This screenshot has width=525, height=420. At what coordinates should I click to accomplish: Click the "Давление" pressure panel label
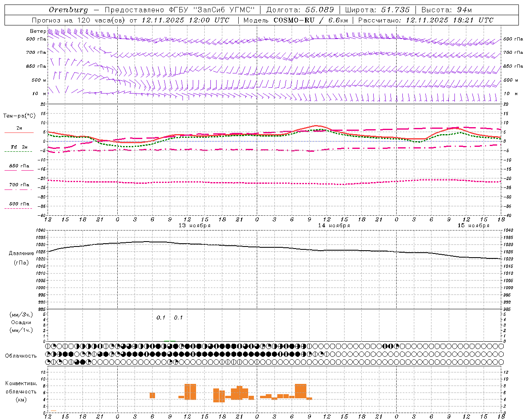(21, 253)
